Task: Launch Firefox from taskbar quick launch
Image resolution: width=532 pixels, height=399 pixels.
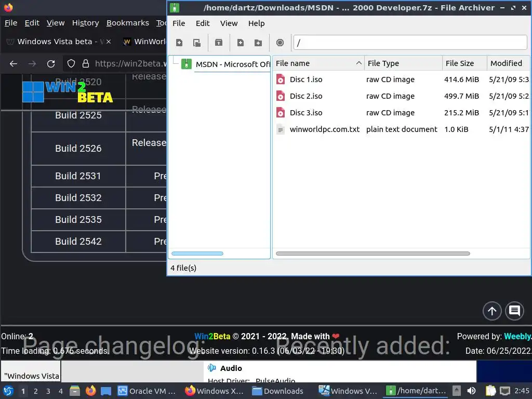Action: 90,391
